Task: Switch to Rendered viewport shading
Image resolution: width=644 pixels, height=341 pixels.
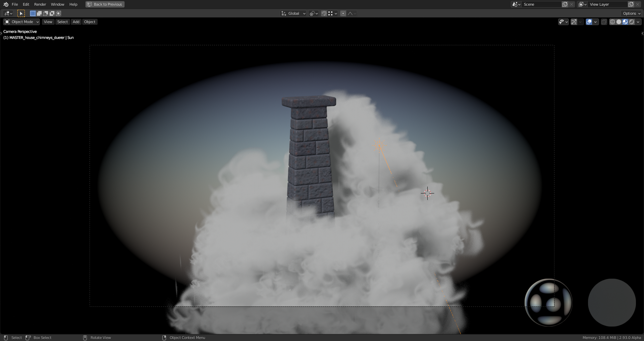Action: pos(632,22)
